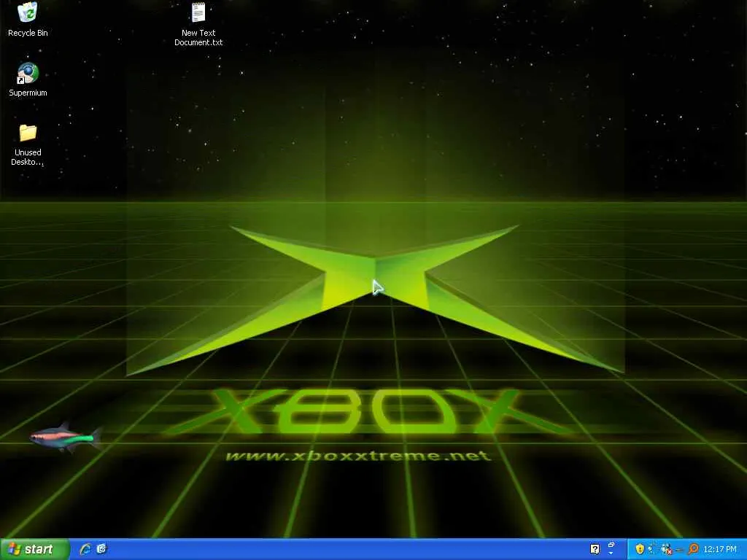The height and width of the screenshot is (560, 747).
Task: Click the tray icon with red X
Action: pos(667,549)
